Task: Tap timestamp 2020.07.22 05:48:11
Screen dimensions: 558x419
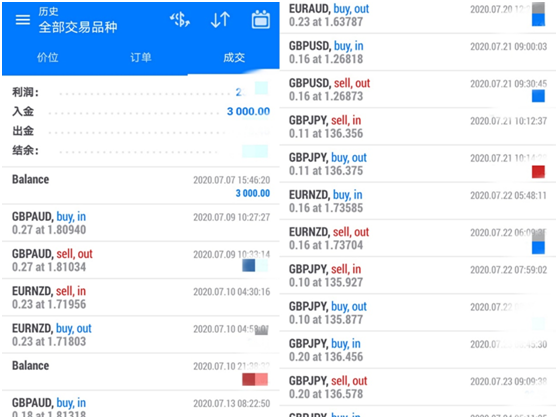Action: click(509, 195)
